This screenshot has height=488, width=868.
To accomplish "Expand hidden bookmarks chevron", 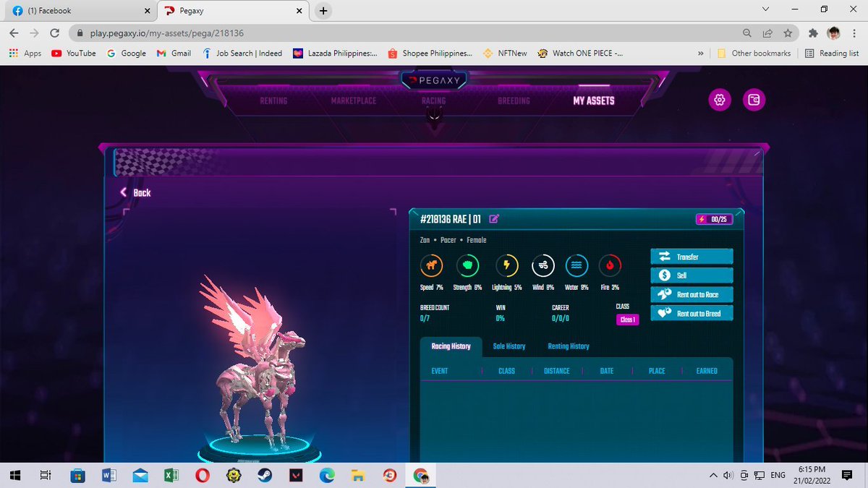I will pyautogui.click(x=700, y=53).
